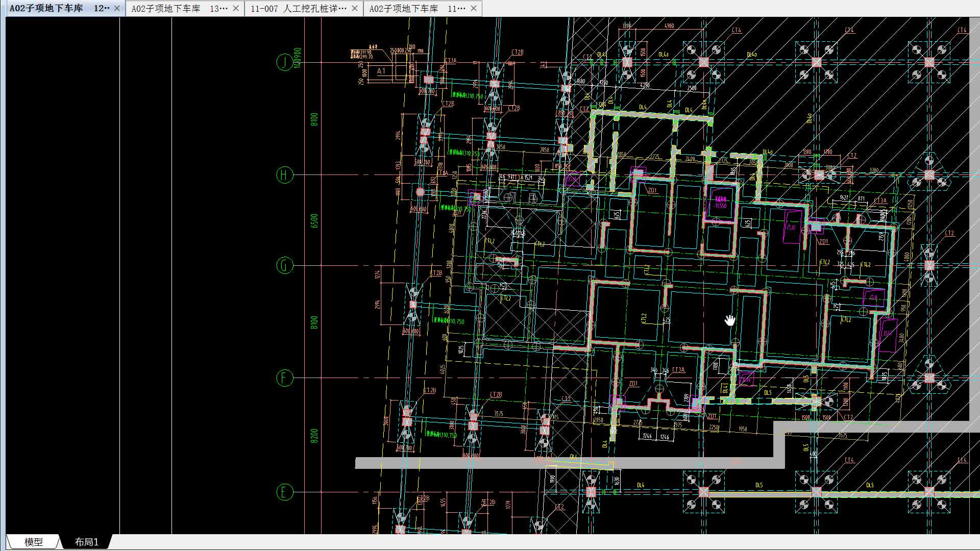This screenshot has height=551, width=980.
Task: Select the 6500 dimension text
Action: 314,220
